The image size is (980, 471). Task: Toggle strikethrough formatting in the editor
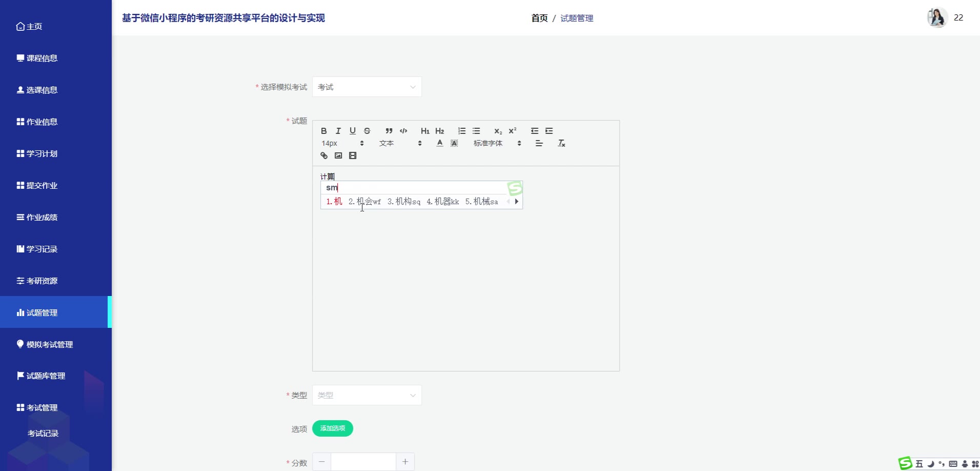pyautogui.click(x=367, y=131)
